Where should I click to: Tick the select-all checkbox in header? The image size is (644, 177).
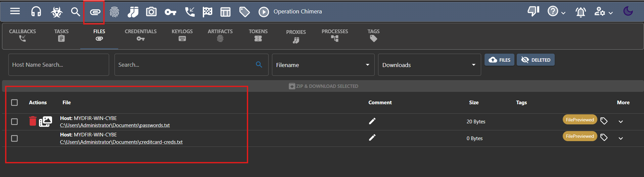(14, 102)
